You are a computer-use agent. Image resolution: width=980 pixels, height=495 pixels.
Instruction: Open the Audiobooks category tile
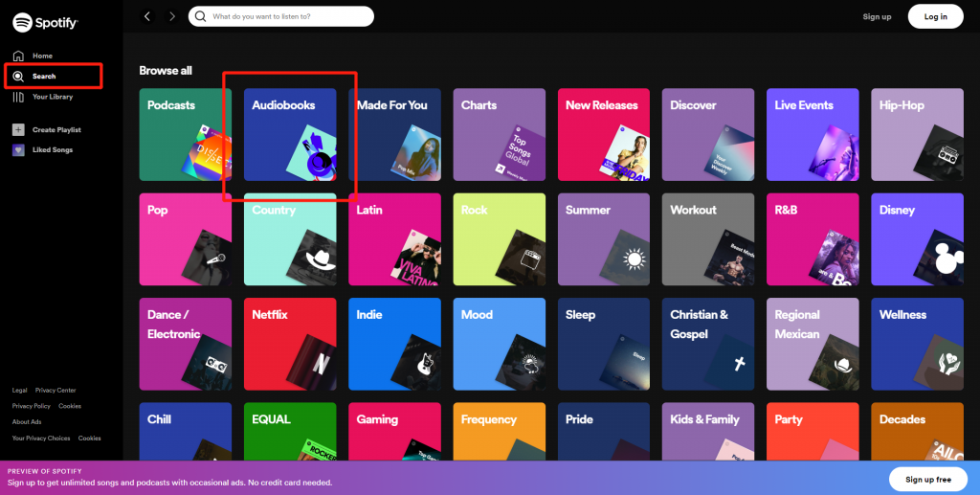(290, 134)
